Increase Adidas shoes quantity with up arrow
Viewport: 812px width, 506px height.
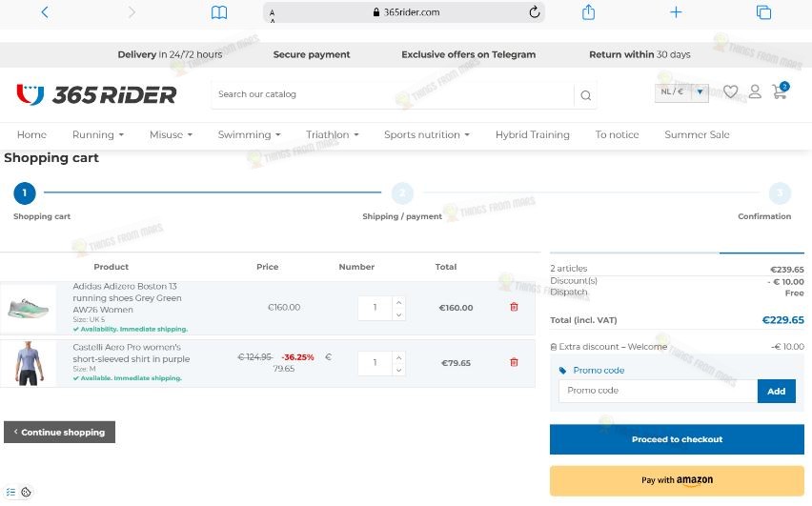coord(398,302)
